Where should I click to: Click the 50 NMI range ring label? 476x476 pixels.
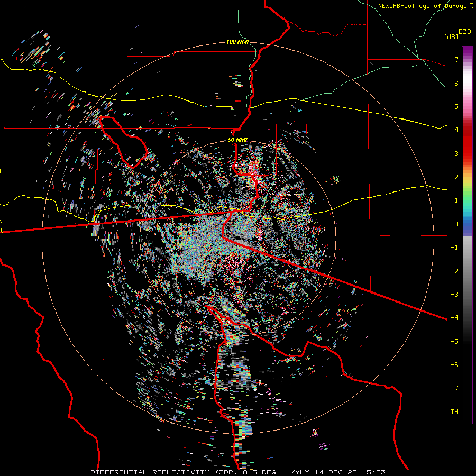click(237, 140)
